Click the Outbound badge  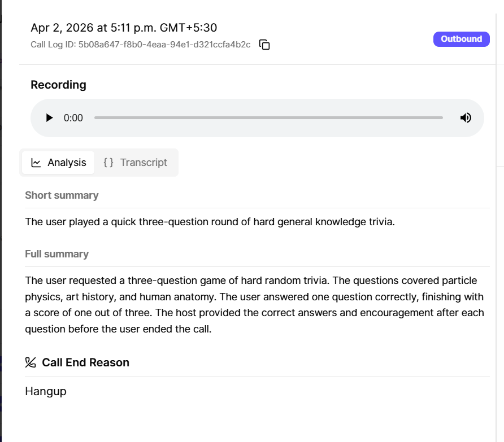point(461,39)
